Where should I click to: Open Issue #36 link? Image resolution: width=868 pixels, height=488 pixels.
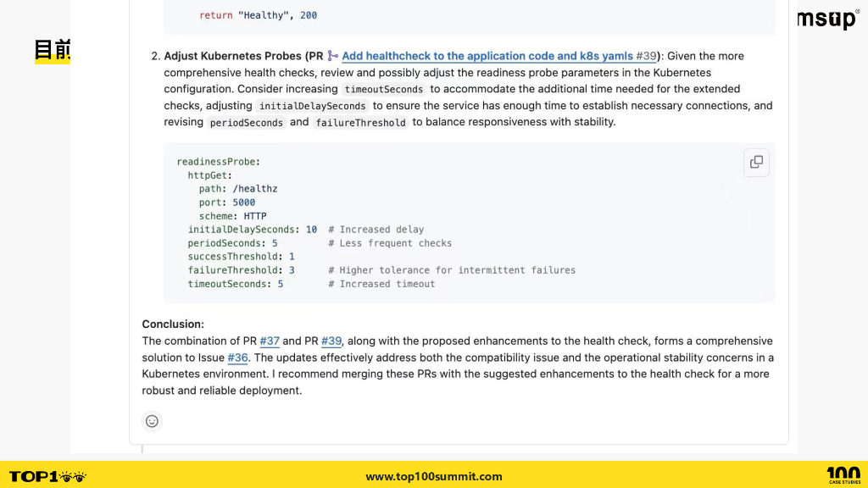pyautogui.click(x=237, y=358)
